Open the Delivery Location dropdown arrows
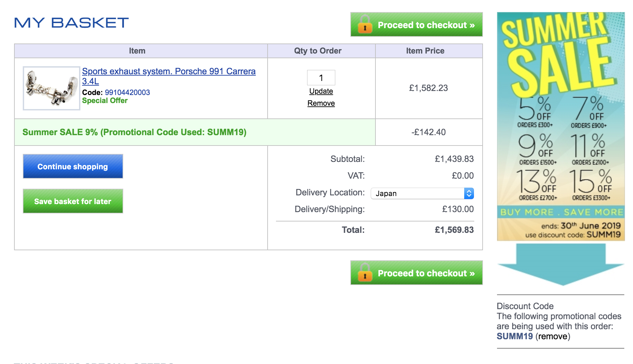 click(469, 193)
